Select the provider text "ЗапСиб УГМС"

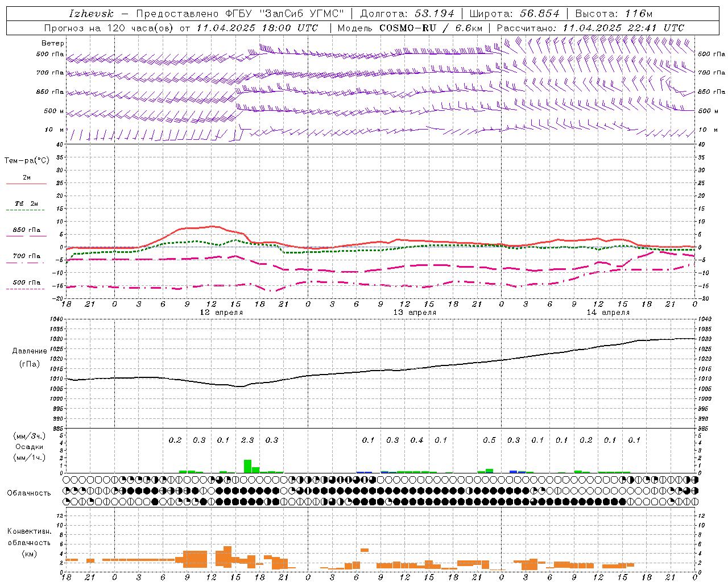(x=301, y=14)
